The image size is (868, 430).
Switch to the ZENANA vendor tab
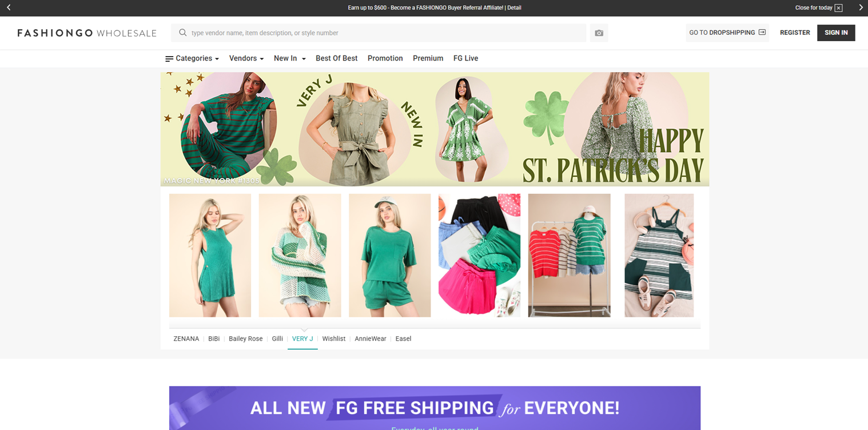(186, 339)
